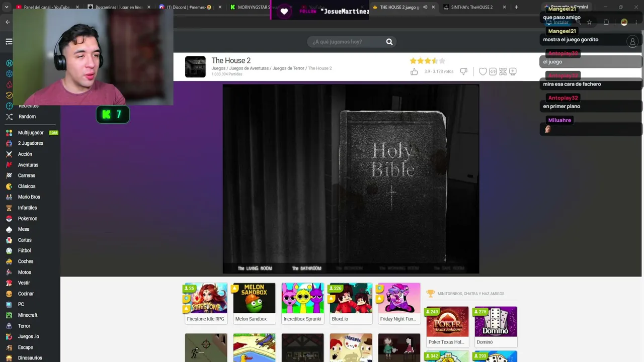Click the search magnifier icon
The width and height of the screenshot is (644, 362).
pyautogui.click(x=389, y=42)
